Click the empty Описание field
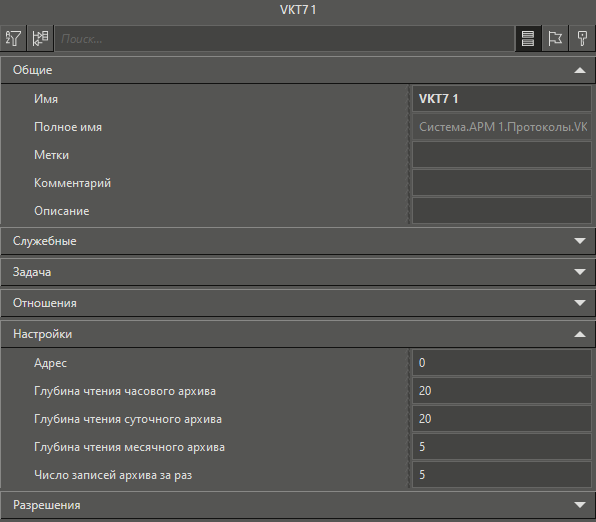This screenshot has width=596, height=522. tap(502, 211)
